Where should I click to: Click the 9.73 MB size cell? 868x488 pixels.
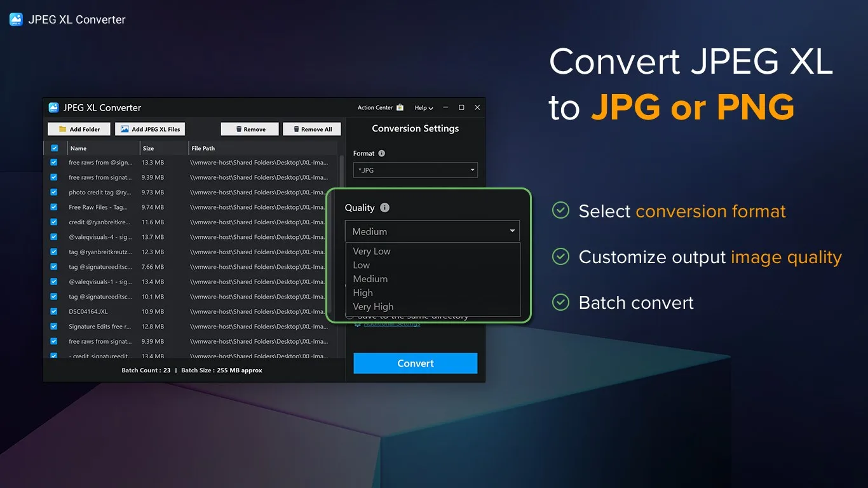(153, 192)
